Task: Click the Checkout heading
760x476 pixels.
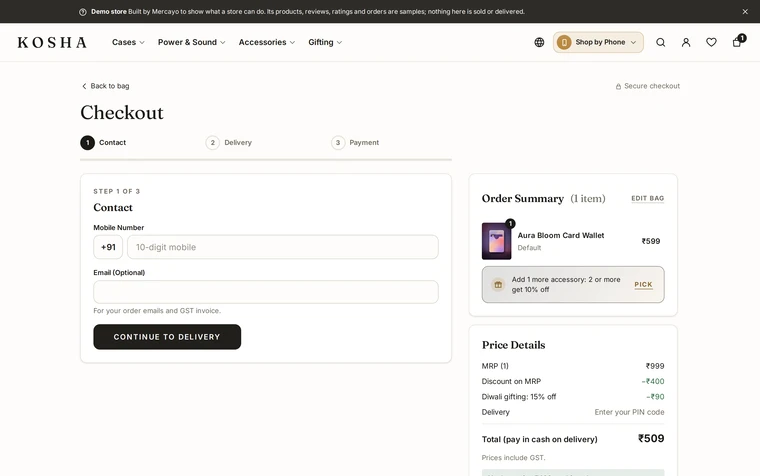Action: [x=122, y=112]
